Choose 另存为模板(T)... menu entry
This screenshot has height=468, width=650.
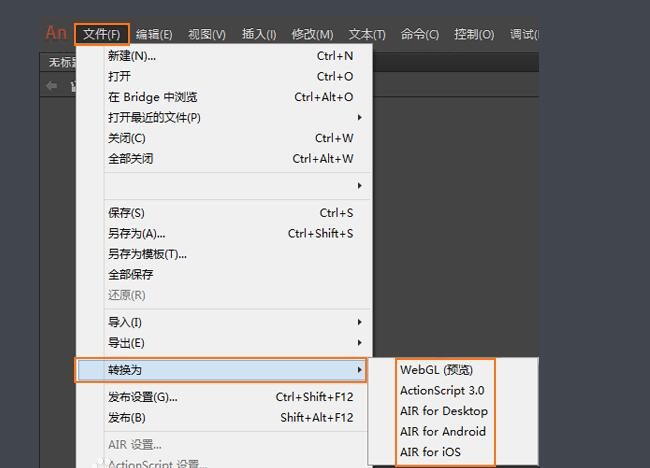(x=225, y=254)
